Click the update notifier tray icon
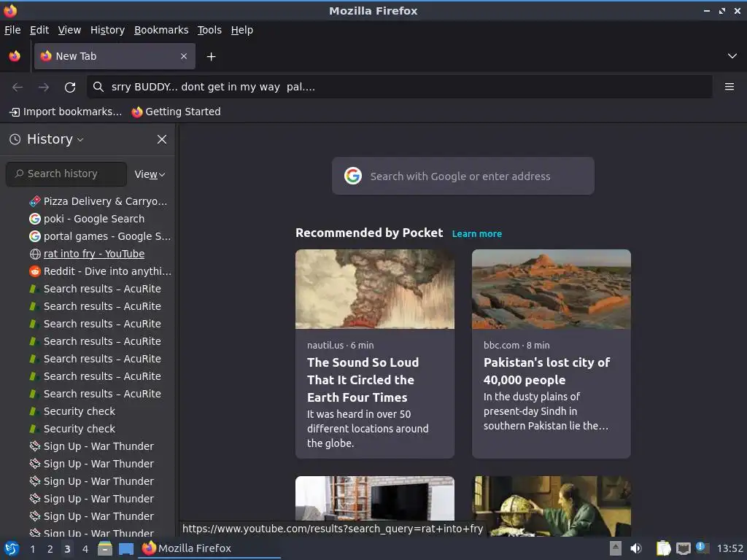 point(703,548)
